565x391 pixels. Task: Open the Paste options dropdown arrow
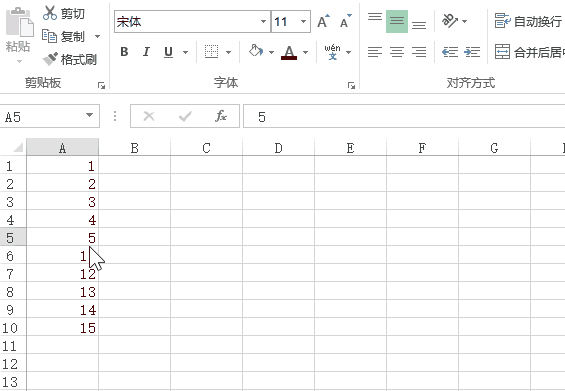coord(19,61)
